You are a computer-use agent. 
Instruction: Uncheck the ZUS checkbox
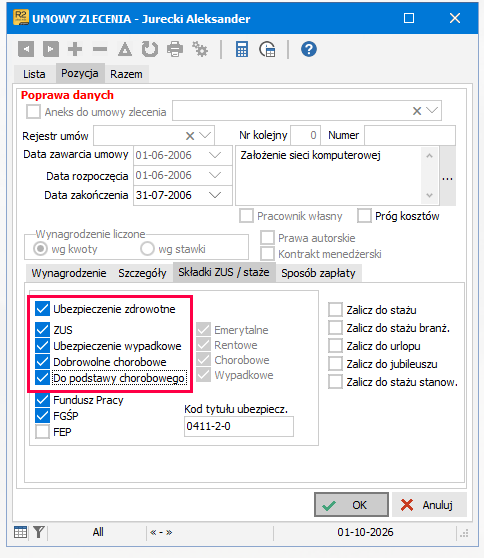tap(42, 330)
